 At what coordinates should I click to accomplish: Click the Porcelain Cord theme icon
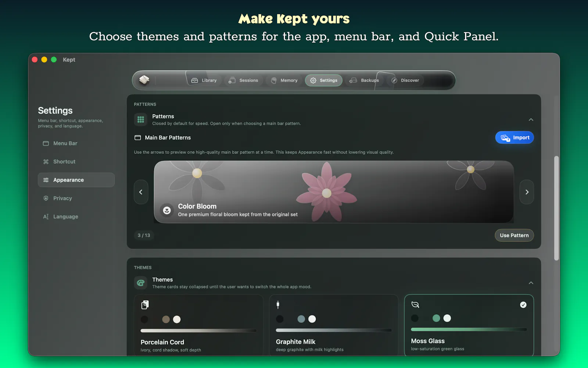pos(145,305)
